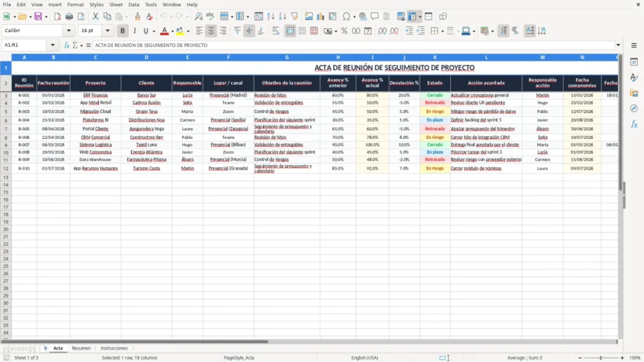Screen dimensions: 644x362
Task: Insert a comment
Action: (375, 16)
